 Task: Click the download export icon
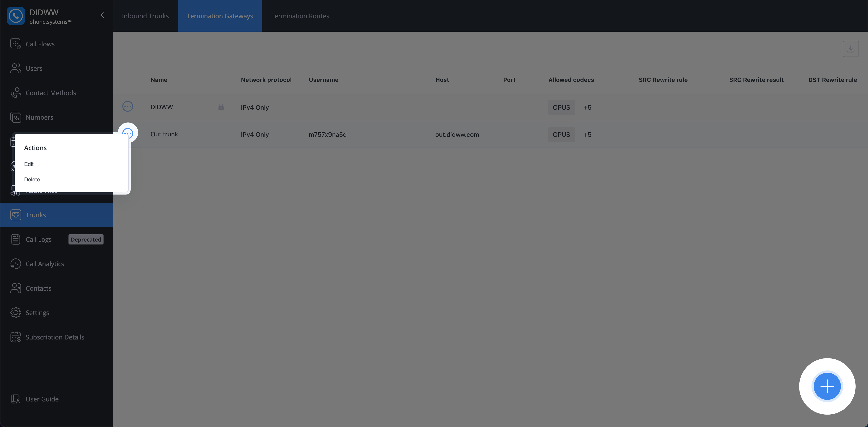(x=850, y=49)
